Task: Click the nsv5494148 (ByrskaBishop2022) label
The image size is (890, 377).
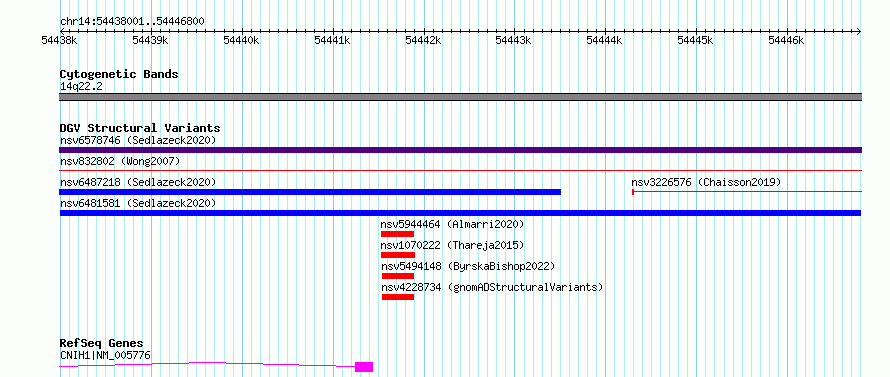Action: coord(468,266)
